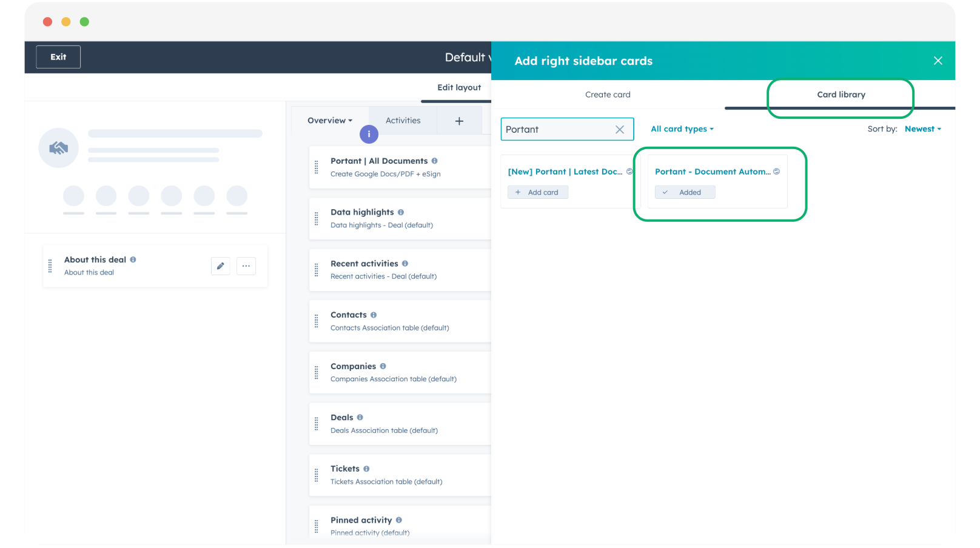Click the purple info badge below Overview
Viewport: 980px width, 548px height.
[x=369, y=135]
